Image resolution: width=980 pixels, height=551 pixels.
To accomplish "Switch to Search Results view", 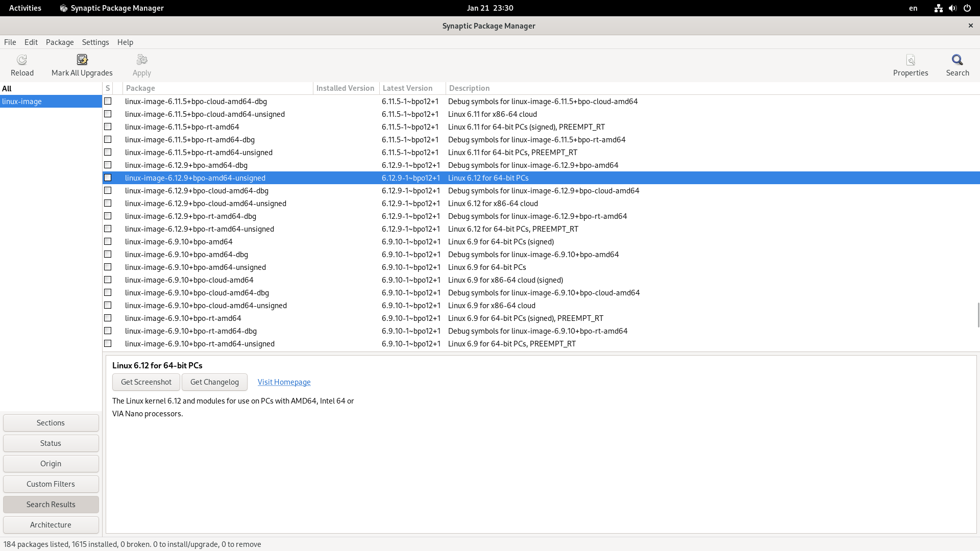I will 51,505.
